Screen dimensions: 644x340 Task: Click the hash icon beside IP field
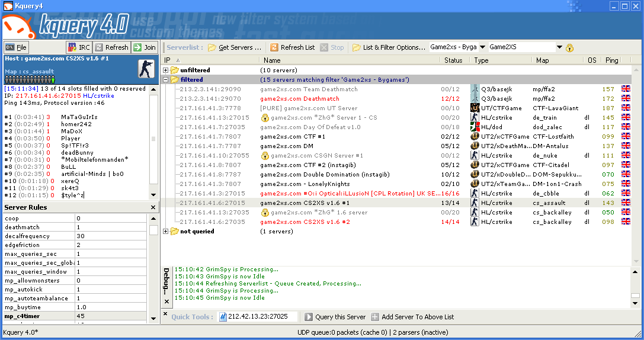click(223, 316)
